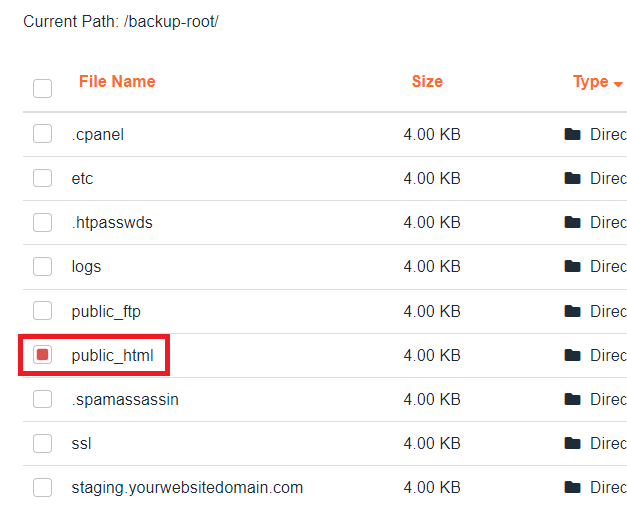
Task: Click the folder icon in the logs row
Action: click(572, 266)
